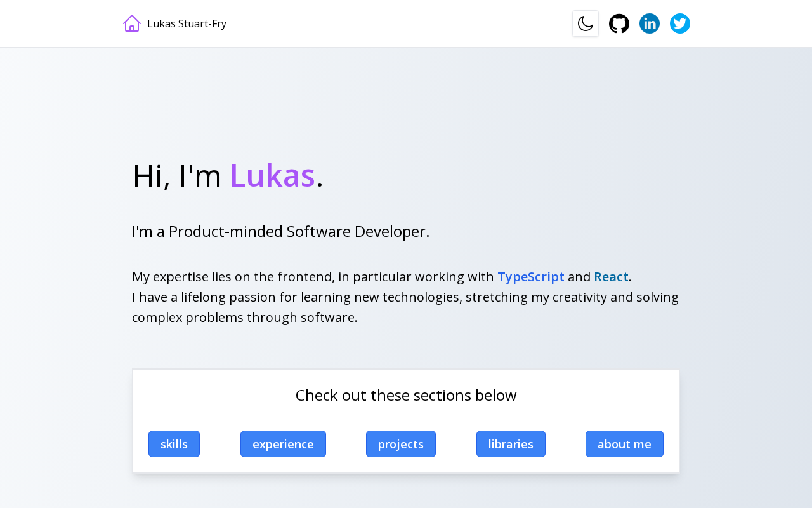Image resolution: width=812 pixels, height=508 pixels.
Task: Click the Lukas Stuart-Fry header name
Action: (187, 23)
